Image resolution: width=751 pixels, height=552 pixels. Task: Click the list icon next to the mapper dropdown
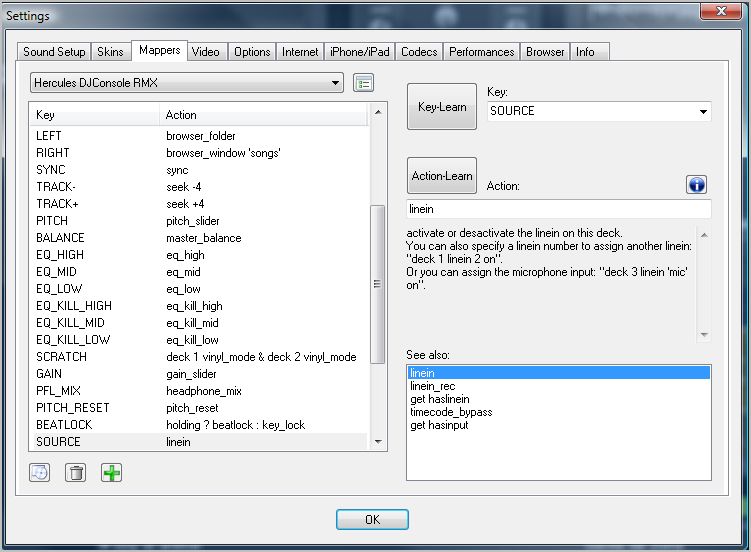pos(363,83)
